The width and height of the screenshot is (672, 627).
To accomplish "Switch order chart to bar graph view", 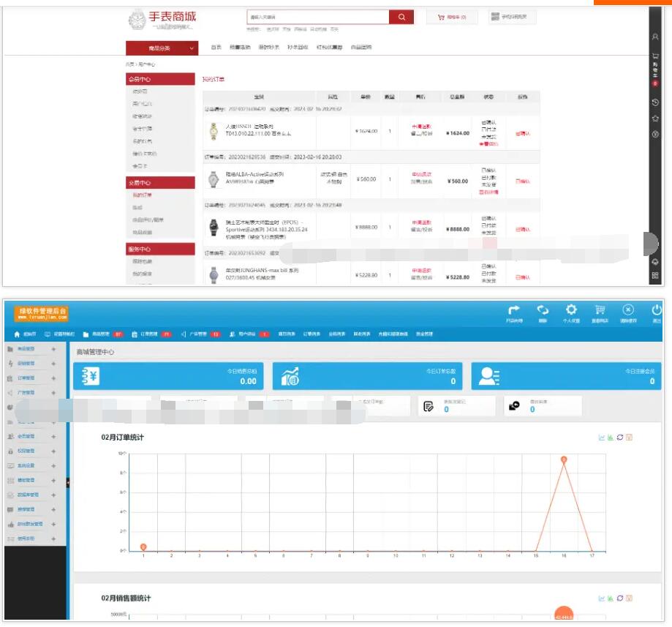I will coord(611,438).
